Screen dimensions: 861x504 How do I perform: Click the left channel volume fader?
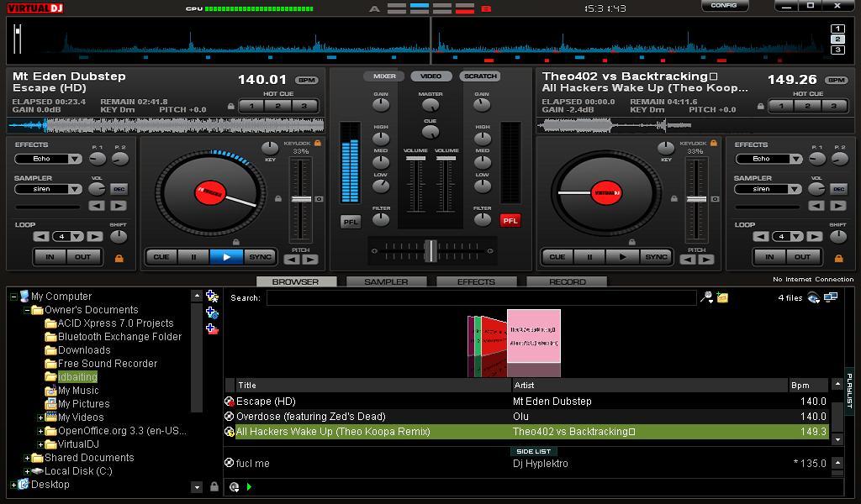415,159
